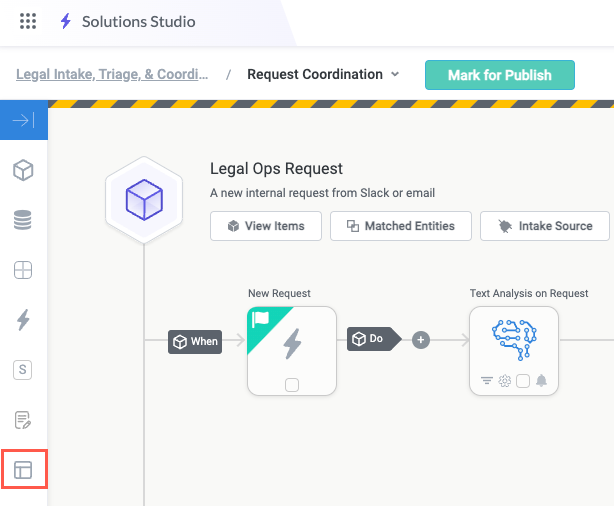Click the View Items button
Screen dimensions: 614x506
coord(265,226)
